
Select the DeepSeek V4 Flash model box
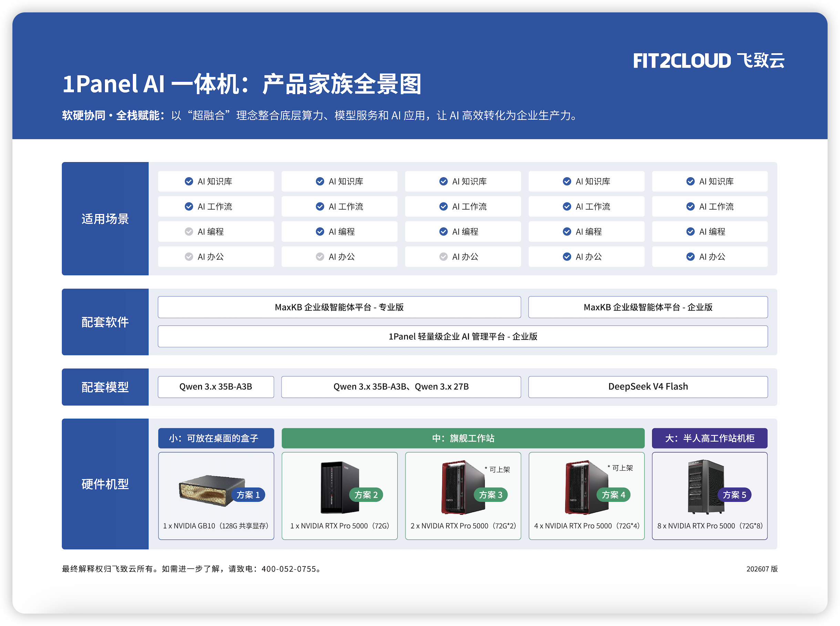coord(648,387)
